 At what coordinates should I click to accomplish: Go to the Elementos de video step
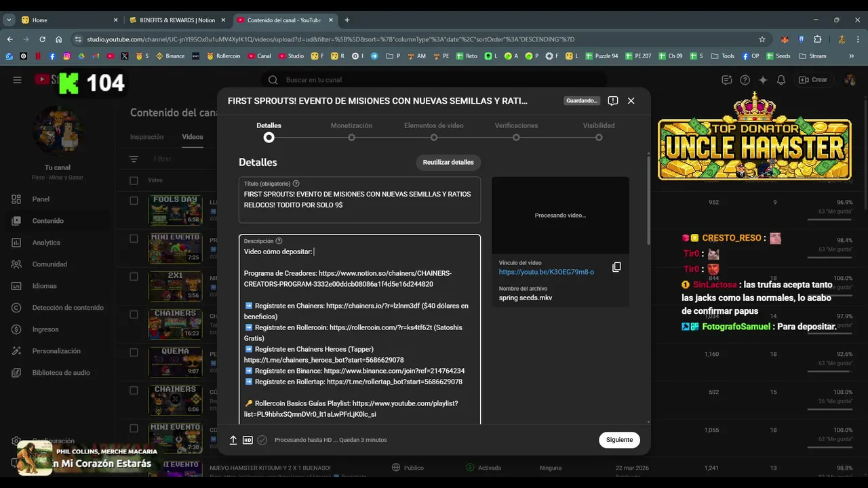(434, 131)
